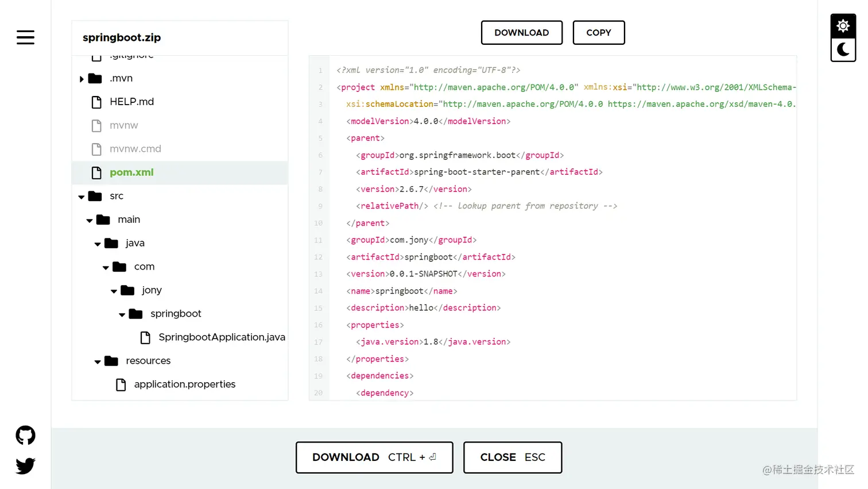Open application.properties in the tree
Viewport: 868px width, 489px height.
point(185,384)
